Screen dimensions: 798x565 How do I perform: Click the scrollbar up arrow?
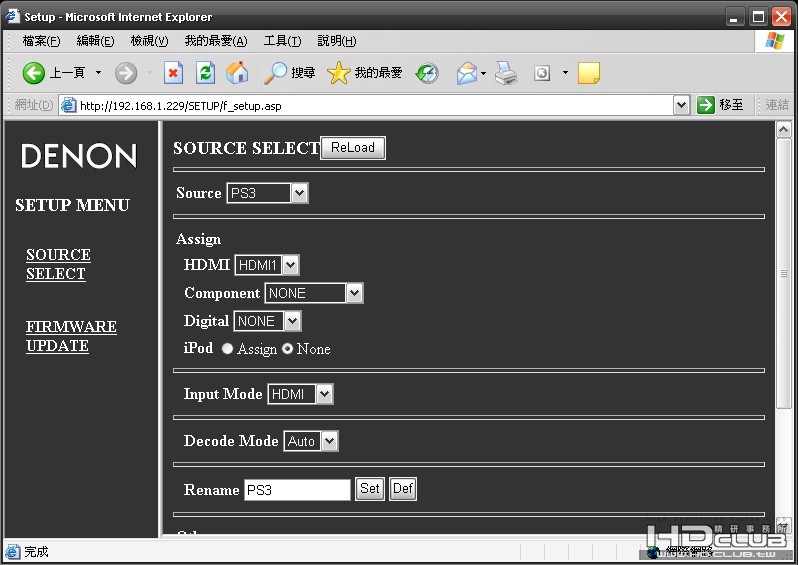coord(784,130)
